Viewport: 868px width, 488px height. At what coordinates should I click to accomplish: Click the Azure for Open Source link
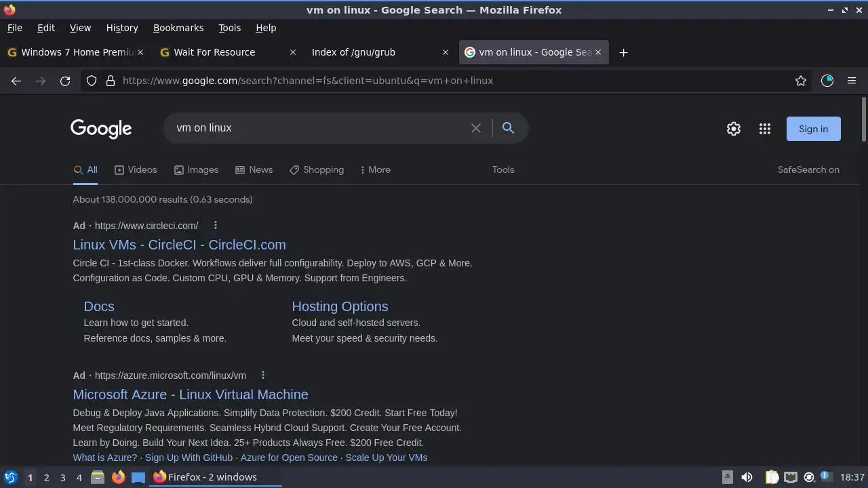click(x=289, y=457)
